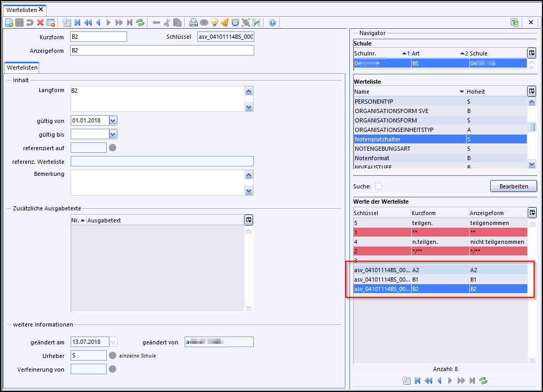Click the printer icon in toolbar
This screenshot has height=392, width=543.
pos(194,23)
